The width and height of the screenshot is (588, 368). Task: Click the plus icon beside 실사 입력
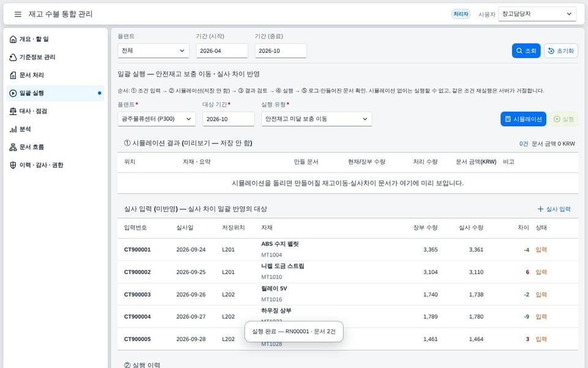[540, 209]
